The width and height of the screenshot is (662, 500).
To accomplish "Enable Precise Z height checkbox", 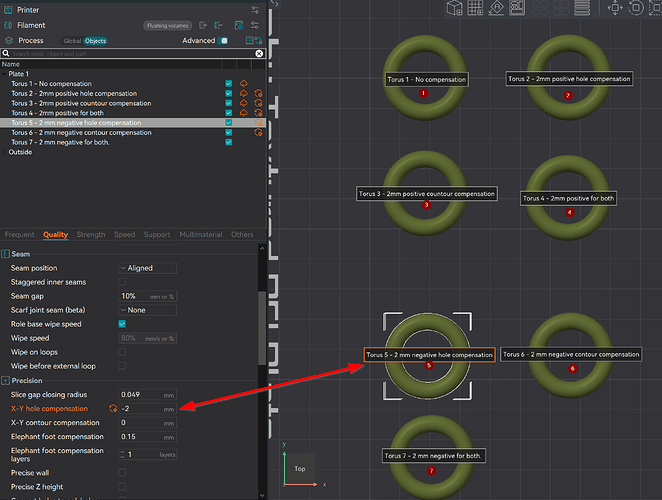I will pos(122,486).
